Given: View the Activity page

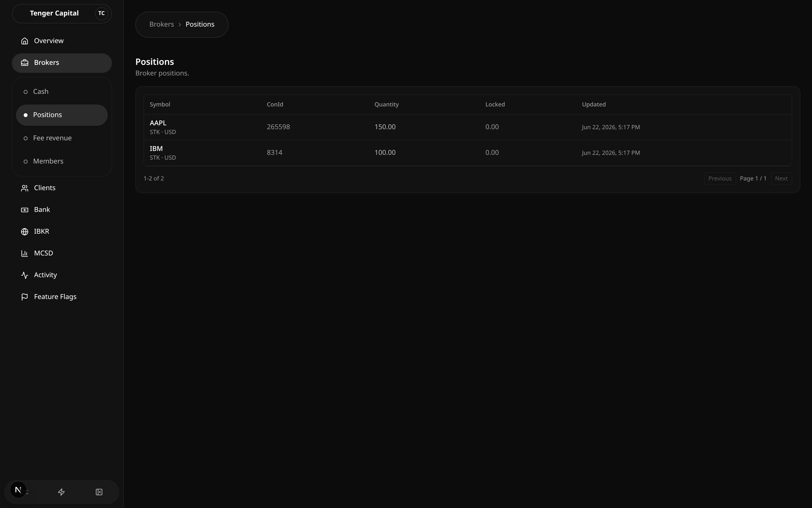Looking at the screenshot, I should (62, 275).
